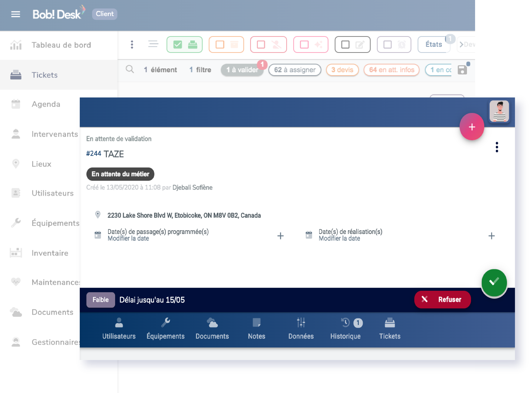532x393 pixels.
Task: Add a scheduled visit date plus
Action: coord(280,236)
